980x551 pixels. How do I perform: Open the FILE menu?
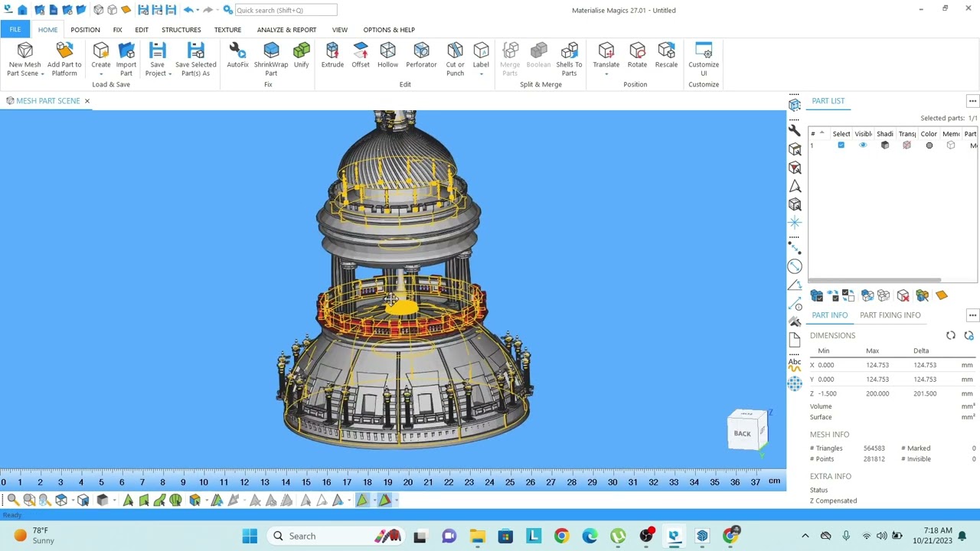coord(15,29)
